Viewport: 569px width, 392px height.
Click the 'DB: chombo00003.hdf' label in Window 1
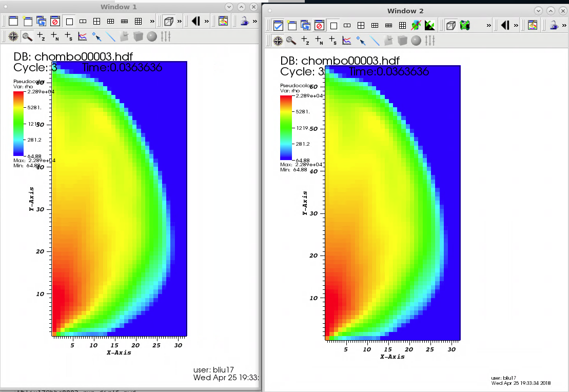point(73,56)
